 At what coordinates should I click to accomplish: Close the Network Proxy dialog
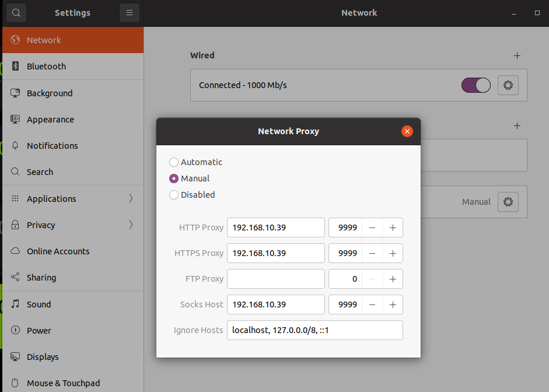click(x=407, y=131)
